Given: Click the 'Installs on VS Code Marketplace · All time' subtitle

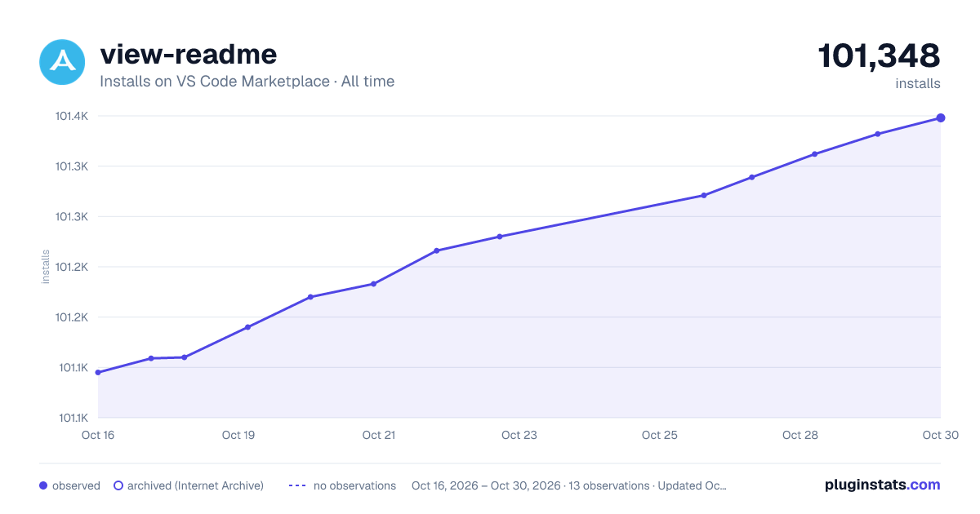Looking at the screenshot, I should click(247, 82).
